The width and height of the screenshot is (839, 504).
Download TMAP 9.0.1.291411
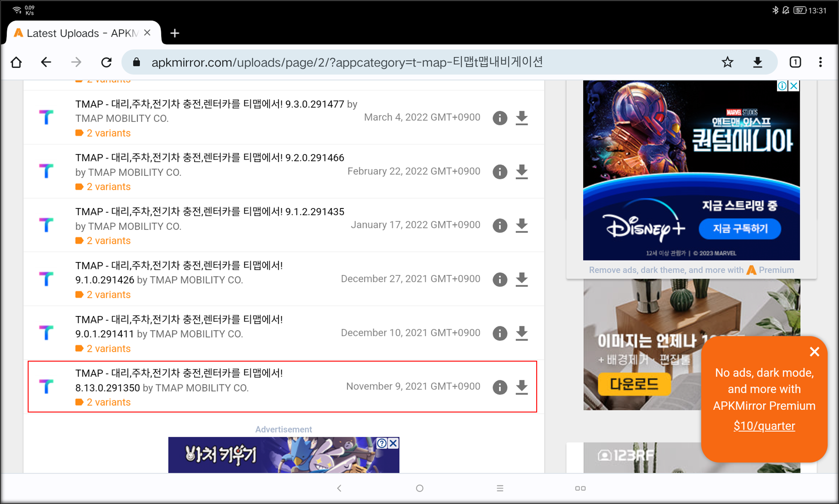(x=522, y=333)
